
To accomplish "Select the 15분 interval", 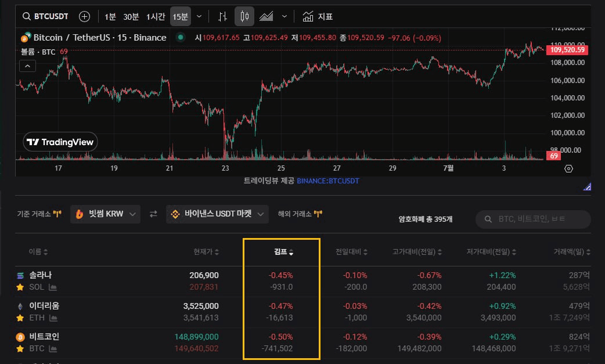I will [x=180, y=17].
